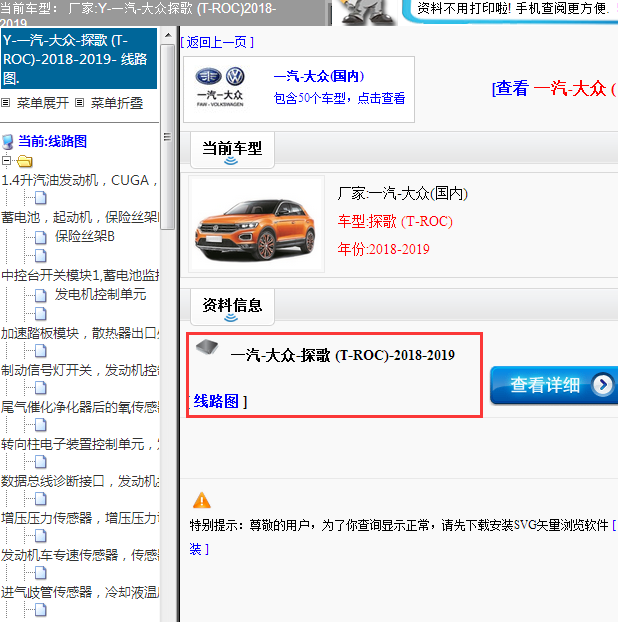Open the 一汽-大众(国内) brand link
The image size is (618, 622).
pos(319,76)
